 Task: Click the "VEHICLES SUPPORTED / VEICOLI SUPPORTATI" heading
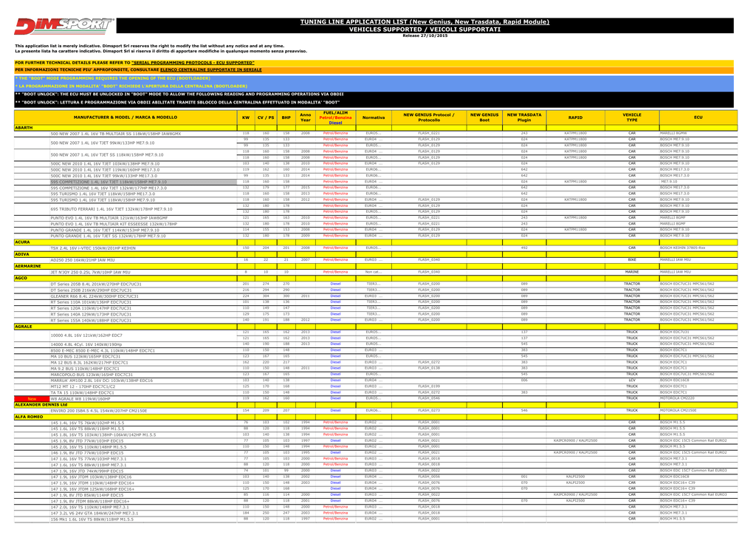pyautogui.click(x=425, y=30)
